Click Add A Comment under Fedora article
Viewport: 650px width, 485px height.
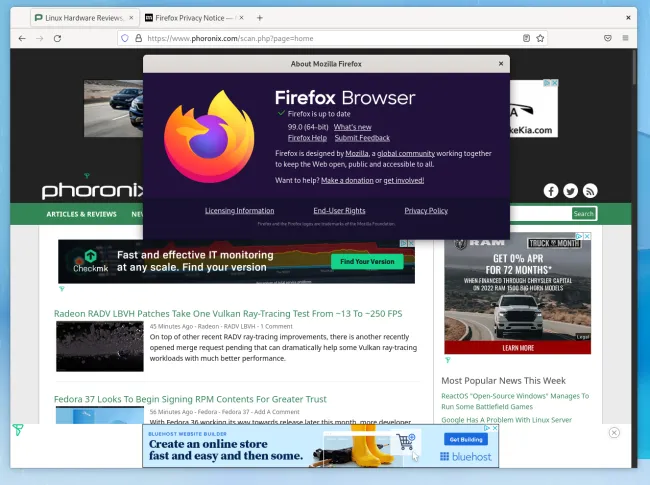pos(276,412)
